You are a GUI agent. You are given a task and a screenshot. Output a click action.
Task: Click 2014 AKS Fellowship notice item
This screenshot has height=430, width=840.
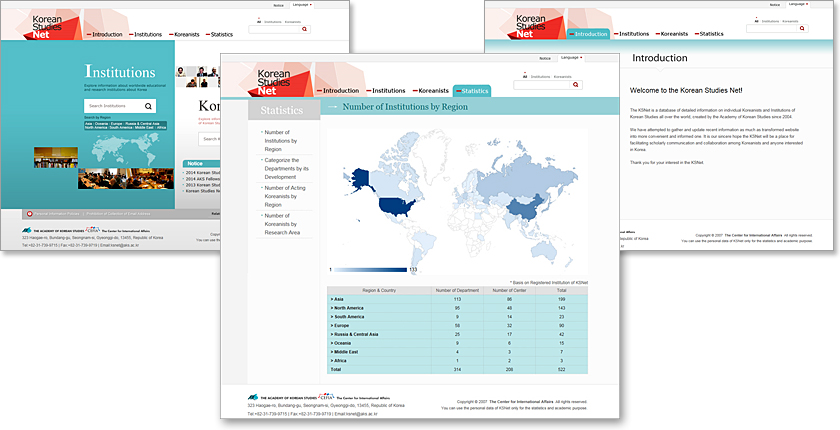click(202, 179)
